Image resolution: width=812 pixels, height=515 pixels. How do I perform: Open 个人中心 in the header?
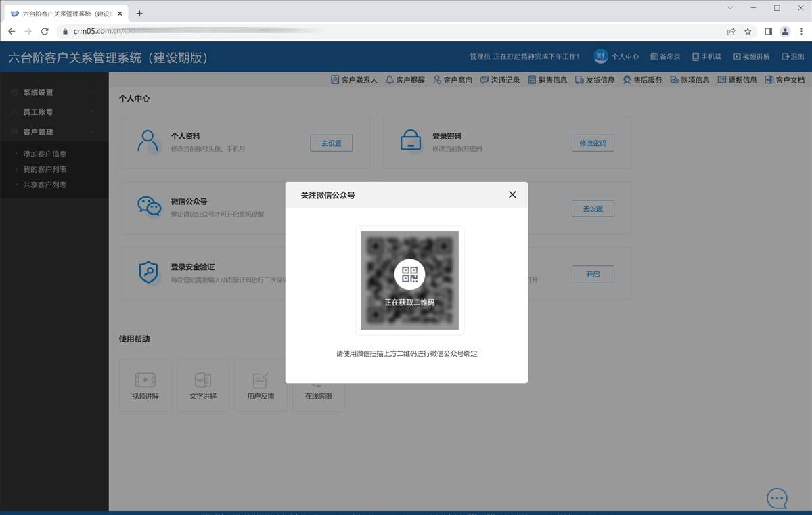(625, 57)
